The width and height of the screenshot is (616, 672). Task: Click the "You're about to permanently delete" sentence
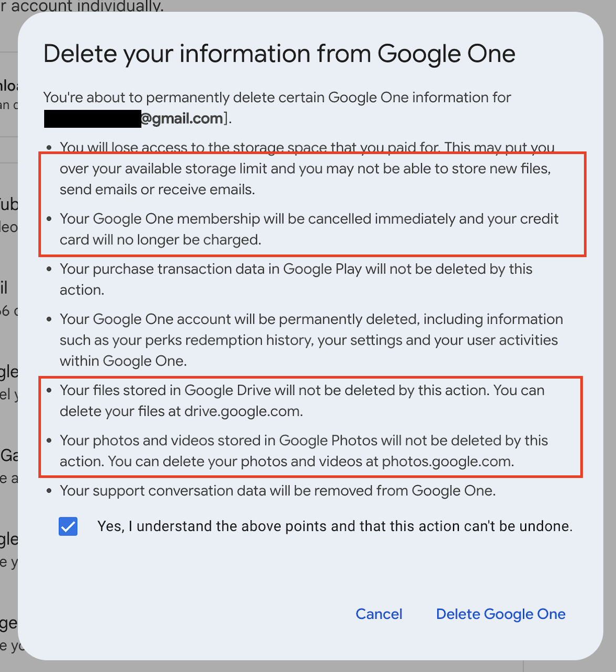click(x=277, y=98)
